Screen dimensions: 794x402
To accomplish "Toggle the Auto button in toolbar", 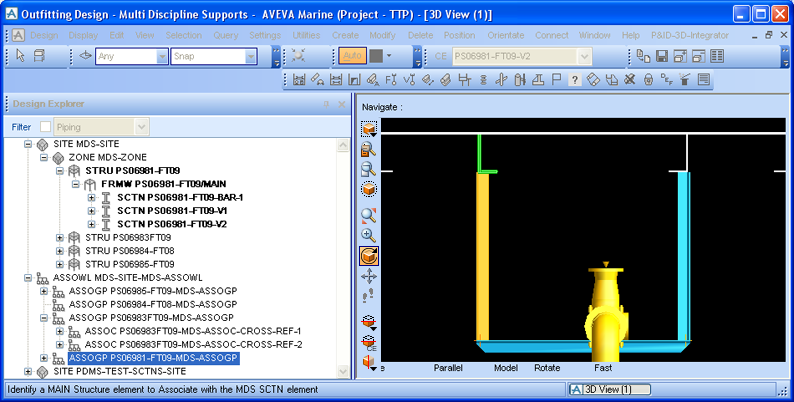I will 352,57.
